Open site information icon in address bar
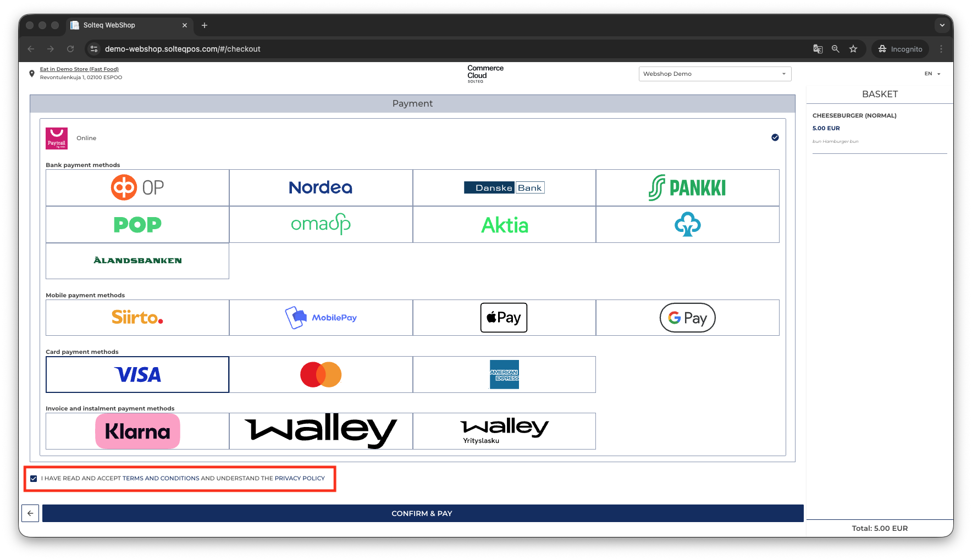This screenshot has width=972, height=560. tap(94, 49)
